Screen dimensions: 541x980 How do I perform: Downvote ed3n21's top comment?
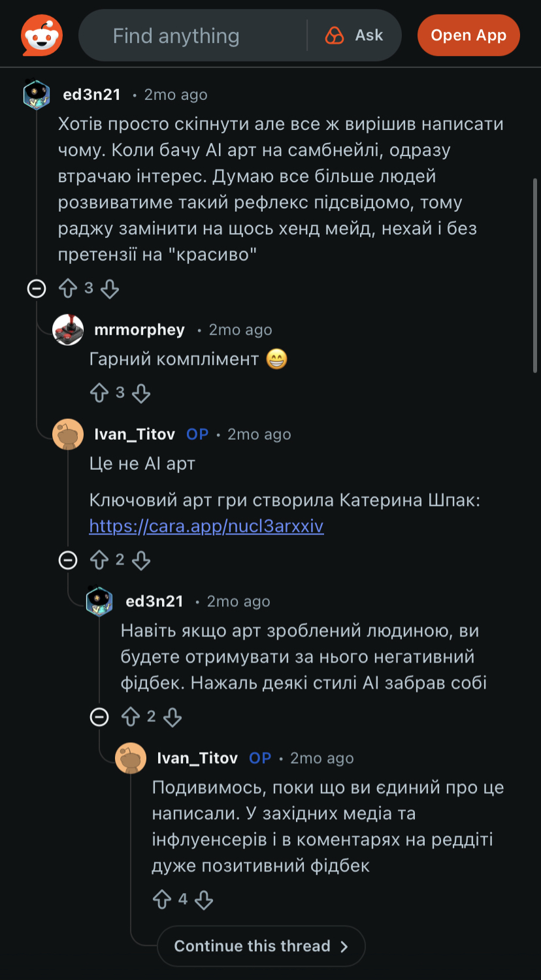tap(110, 288)
